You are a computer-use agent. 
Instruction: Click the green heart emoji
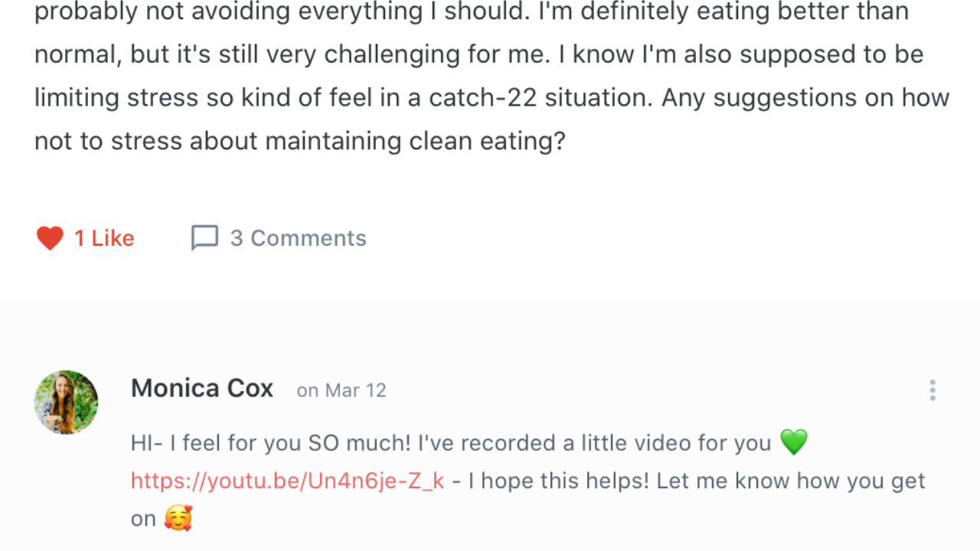click(x=793, y=442)
